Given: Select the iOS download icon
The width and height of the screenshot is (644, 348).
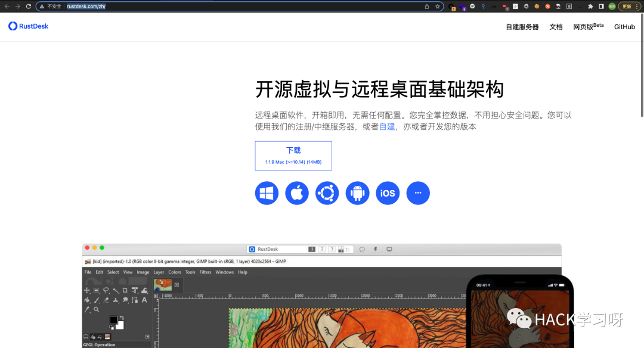Looking at the screenshot, I should tap(388, 193).
